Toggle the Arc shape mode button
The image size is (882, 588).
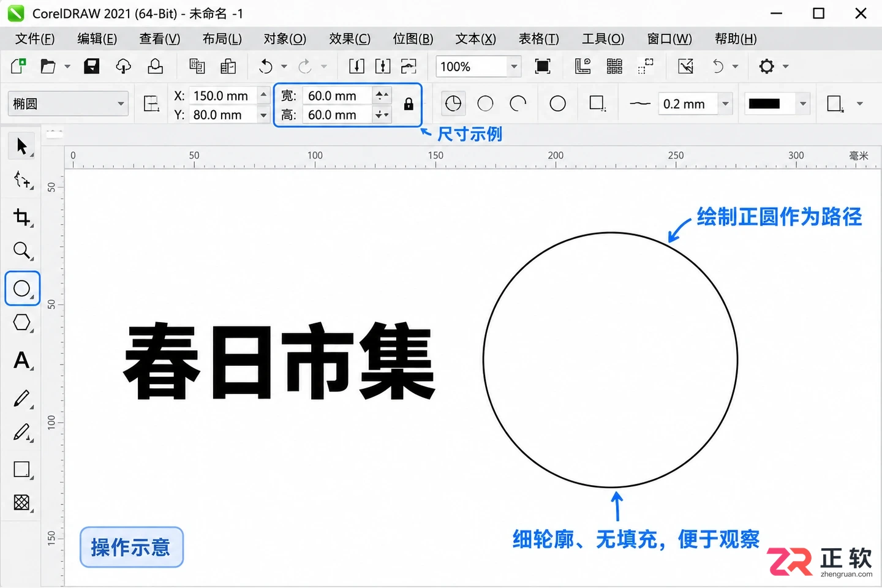pyautogui.click(x=518, y=104)
